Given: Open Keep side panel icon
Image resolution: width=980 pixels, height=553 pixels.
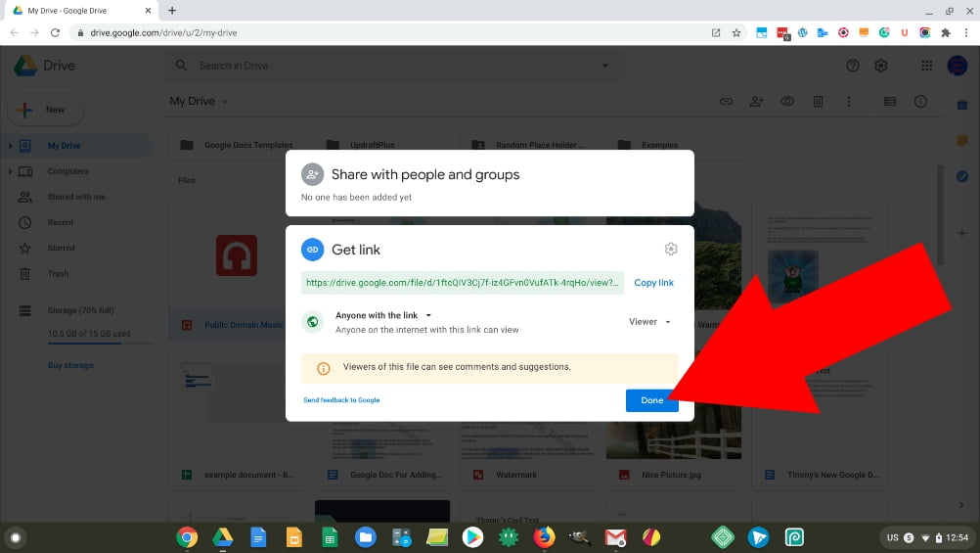Looking at the screenshot, I should (961, 141).
